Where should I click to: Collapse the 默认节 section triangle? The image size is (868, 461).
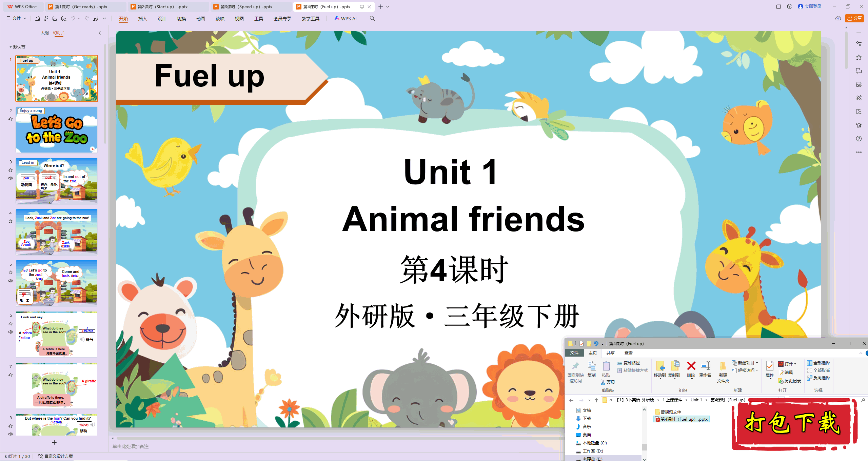(x=11, y=47)
